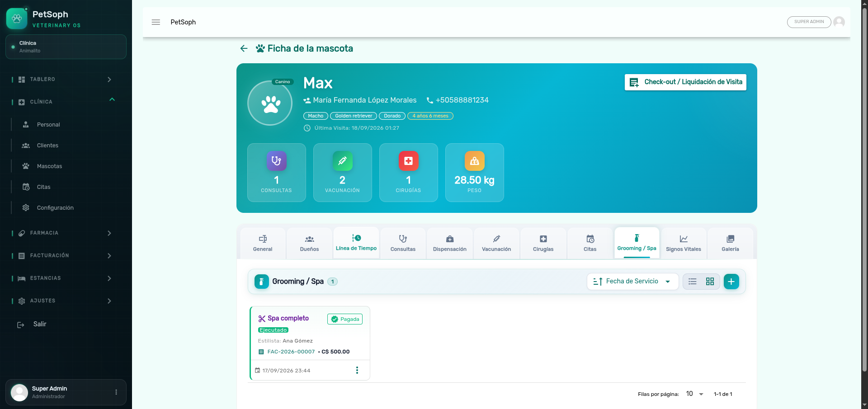Toggle sort direction icon beside Fecha de Servicio
This screenshot has height=409, width=868.
[598, 282]
